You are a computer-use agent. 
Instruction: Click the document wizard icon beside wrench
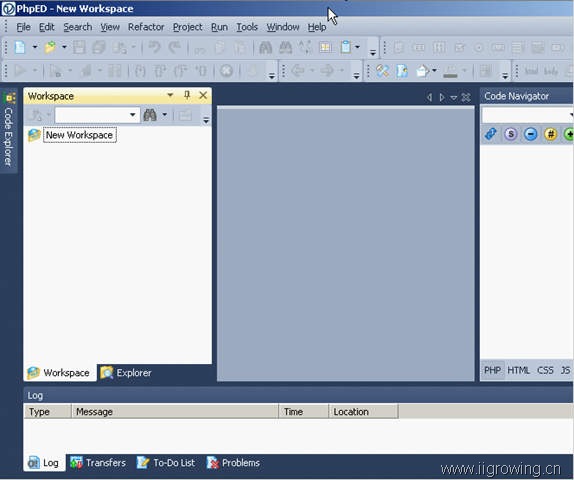pos(402,71)
